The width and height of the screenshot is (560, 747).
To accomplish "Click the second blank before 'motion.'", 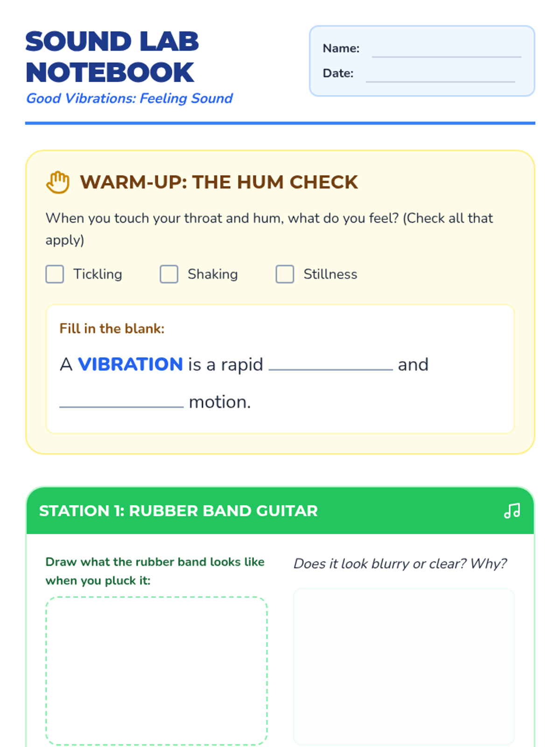I will [x=122, y=401].
